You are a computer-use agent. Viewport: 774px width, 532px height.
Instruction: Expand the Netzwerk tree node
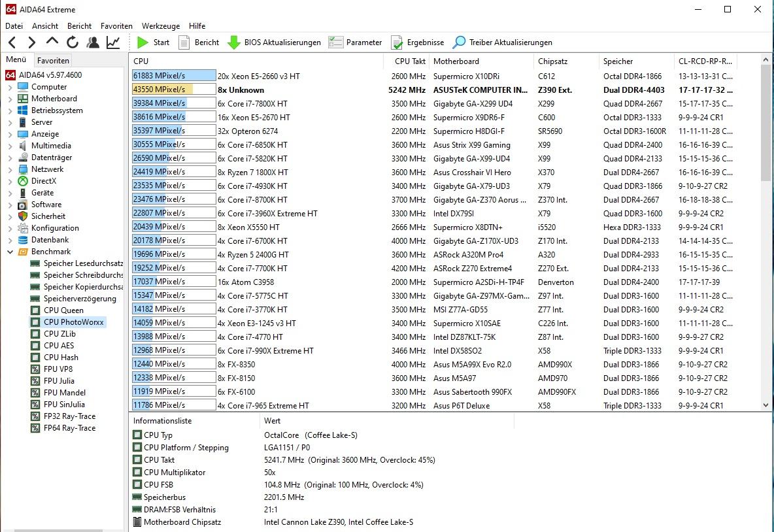coord(10,169)
